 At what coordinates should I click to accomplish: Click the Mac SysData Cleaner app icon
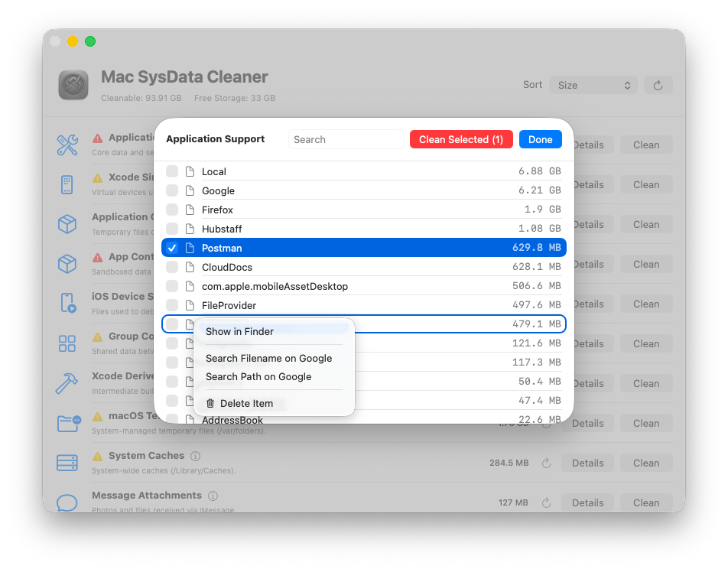pos(73,85)
